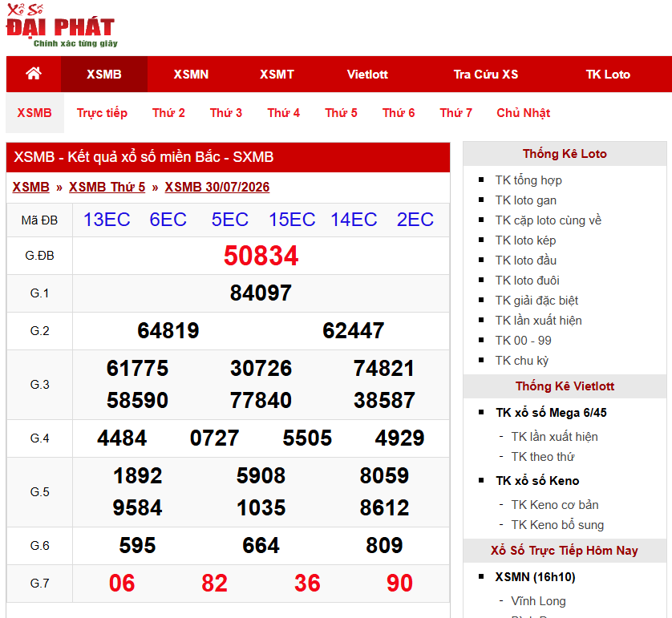Viewport: 672px width, 618px height.
Task: Open TK tổng hợp statistics link
Action: [x=528, y=180]
